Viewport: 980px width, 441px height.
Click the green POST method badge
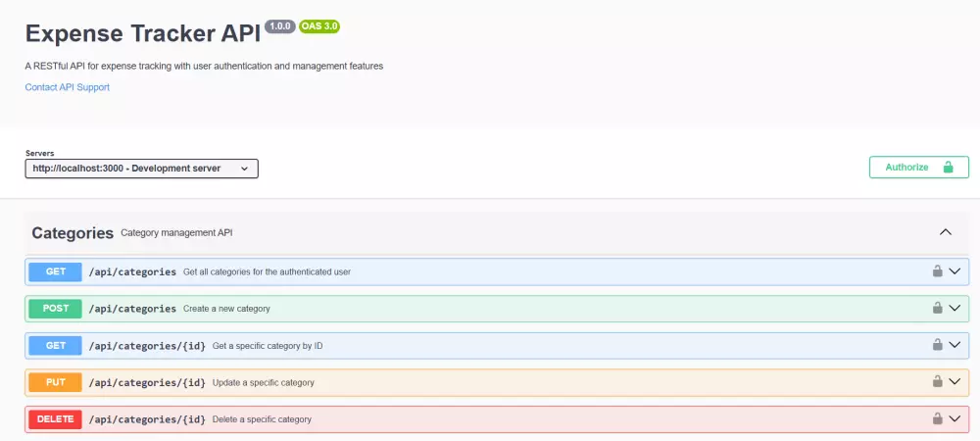tap(56, 309)
